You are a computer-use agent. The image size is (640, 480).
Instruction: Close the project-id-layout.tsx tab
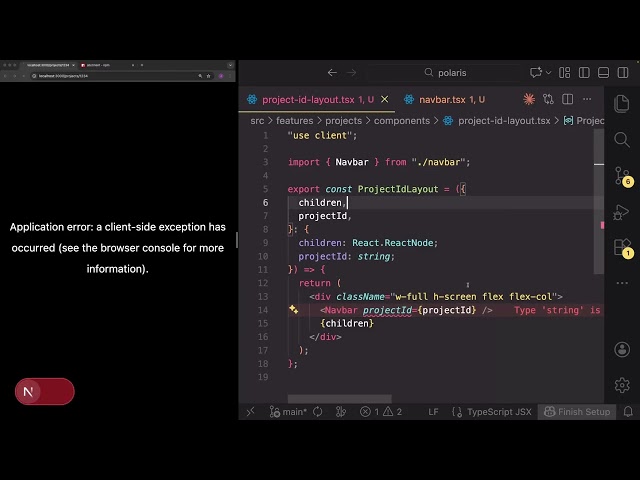click(x=384, y=99)
